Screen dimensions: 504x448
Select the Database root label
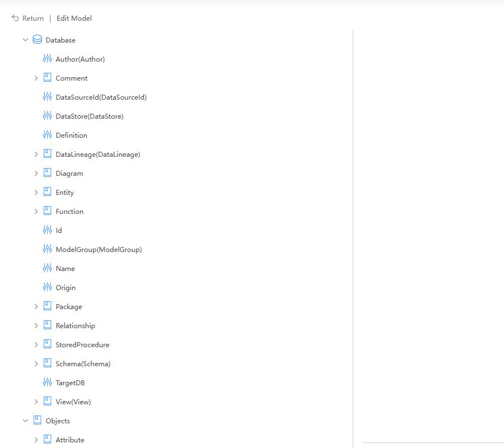point(60,40)
